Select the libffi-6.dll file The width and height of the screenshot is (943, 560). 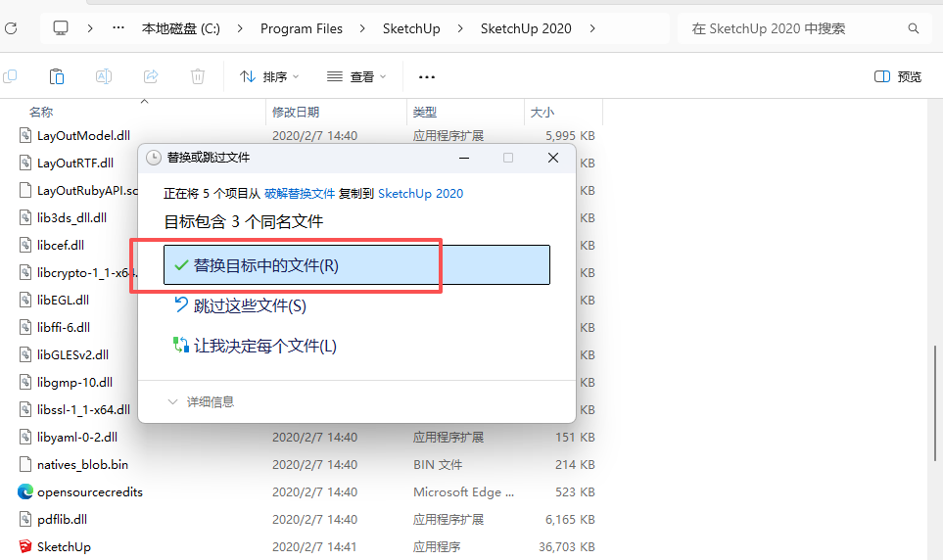(x=63, y=327)
